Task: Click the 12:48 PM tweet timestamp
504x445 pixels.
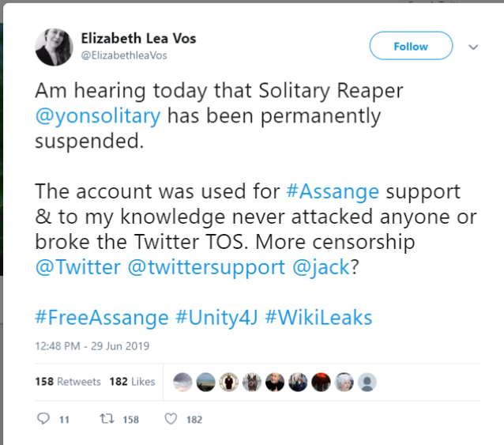Action: click(92, 345)
